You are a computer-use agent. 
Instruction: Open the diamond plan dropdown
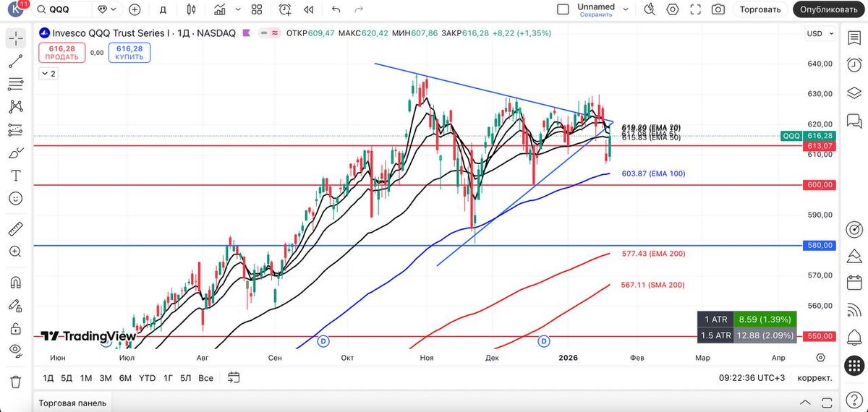(107, 9)
